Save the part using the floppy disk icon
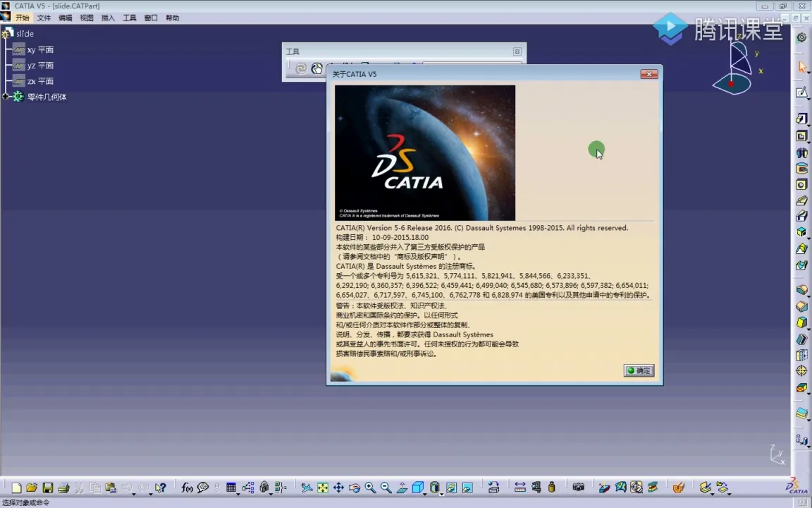 [x=48, y=488]
